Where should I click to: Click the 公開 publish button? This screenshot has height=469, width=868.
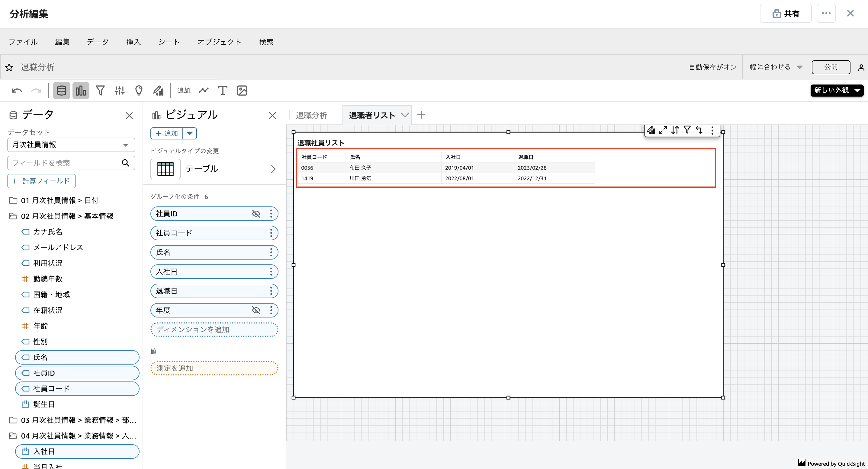pyautogui.click(x=831, y=67)
